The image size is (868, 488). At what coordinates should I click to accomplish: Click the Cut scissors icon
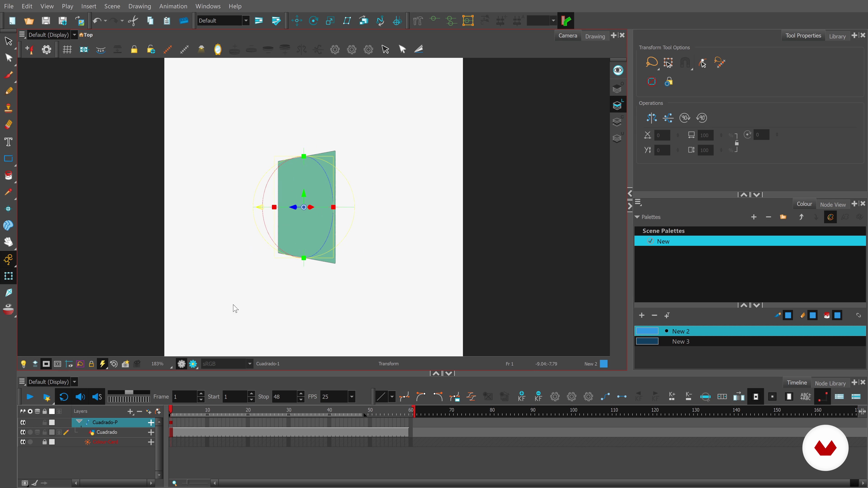[x=133, y=21]
